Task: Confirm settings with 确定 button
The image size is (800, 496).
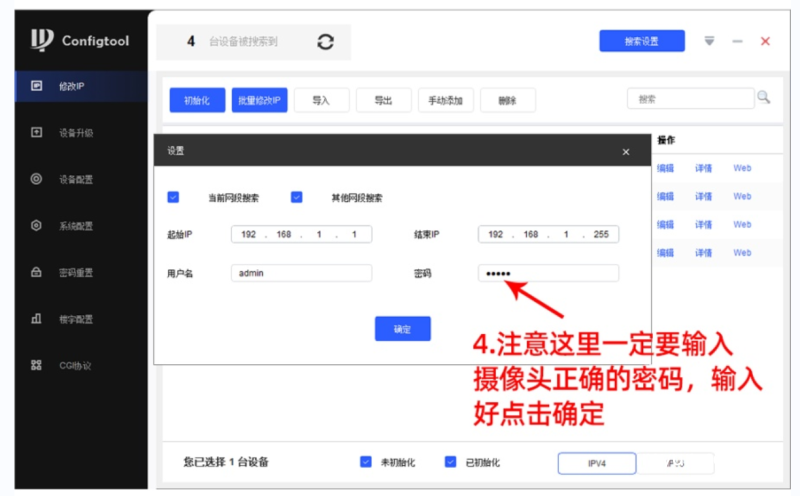Action: [x=403, y=329]
